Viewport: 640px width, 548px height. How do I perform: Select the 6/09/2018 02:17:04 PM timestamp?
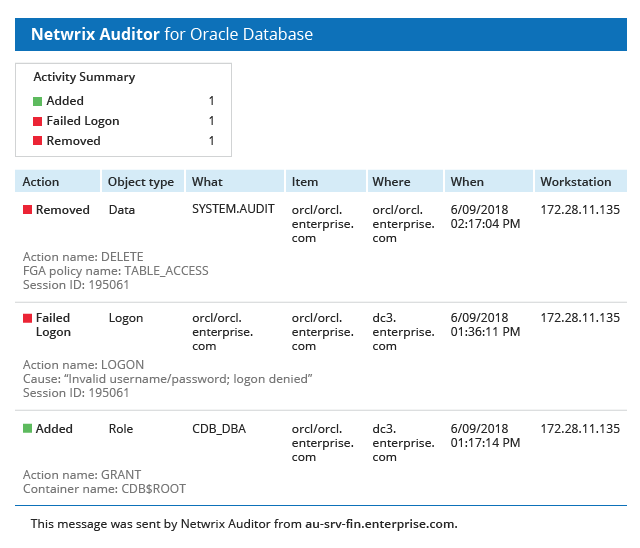(485, 217)
